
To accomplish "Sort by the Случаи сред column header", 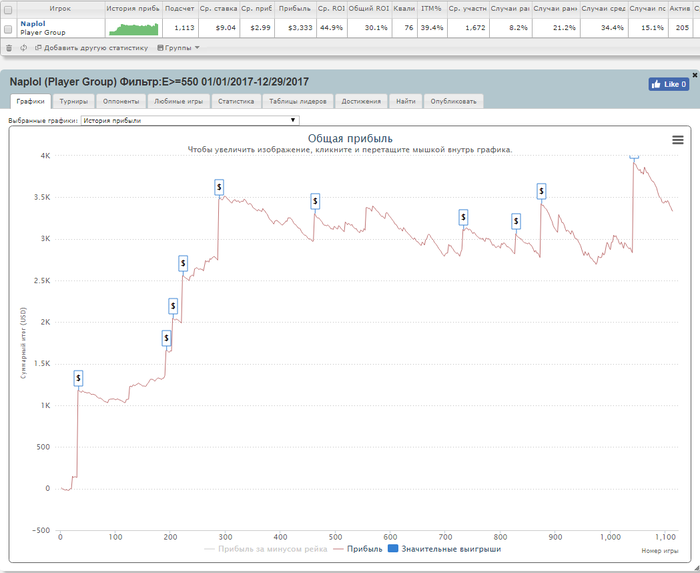I will 603,8.
